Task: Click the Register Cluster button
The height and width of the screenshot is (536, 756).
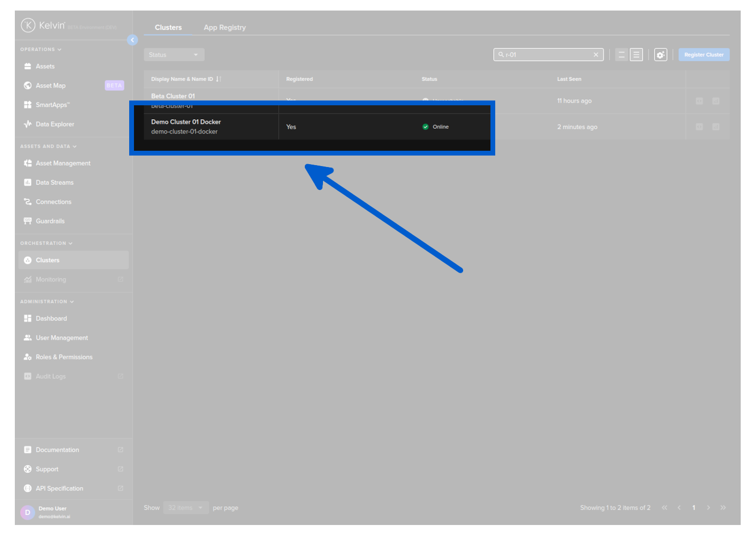Action: [703, 55]
